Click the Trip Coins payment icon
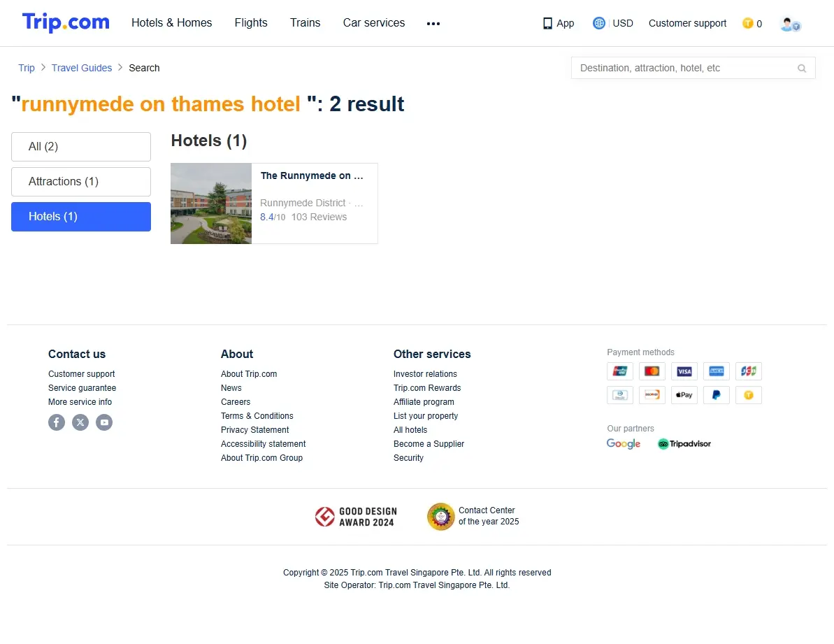 pyautogui.click(x=749, y=395)
